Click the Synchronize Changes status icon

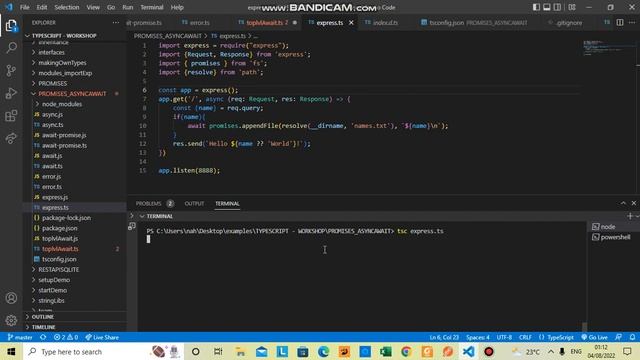43,337
